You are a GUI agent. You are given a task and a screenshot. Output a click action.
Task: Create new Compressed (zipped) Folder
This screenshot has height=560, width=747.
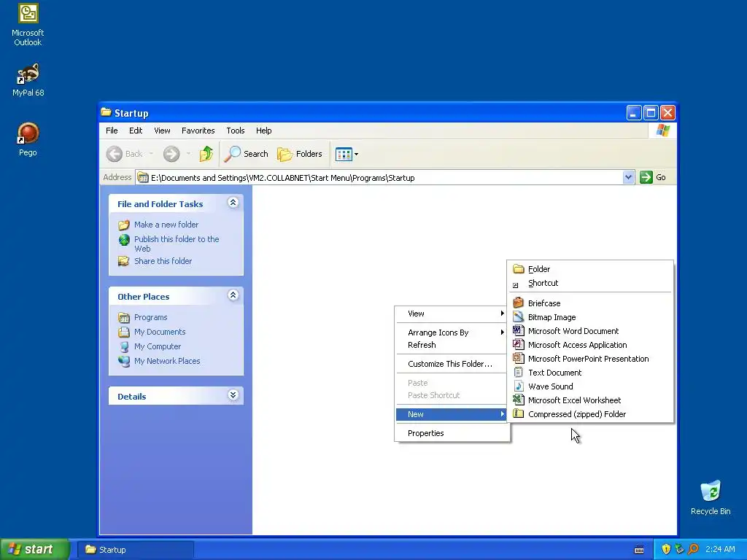(591, 414)
